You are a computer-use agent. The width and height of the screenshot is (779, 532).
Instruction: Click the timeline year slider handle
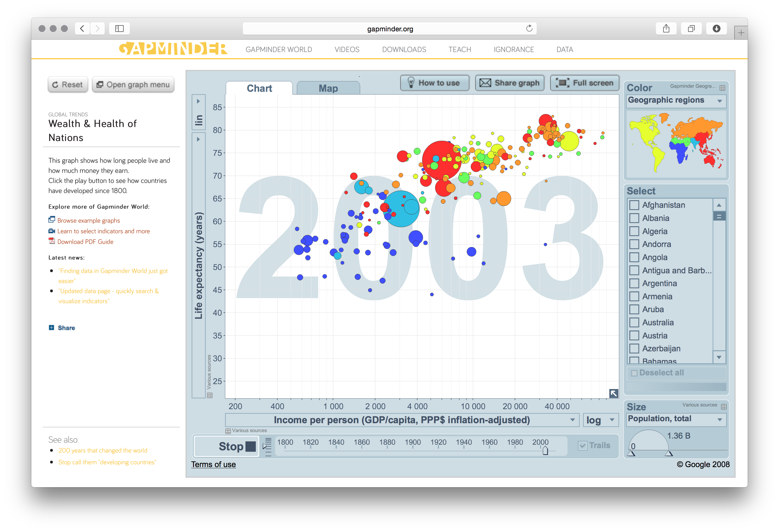click(x=545, y=450)
